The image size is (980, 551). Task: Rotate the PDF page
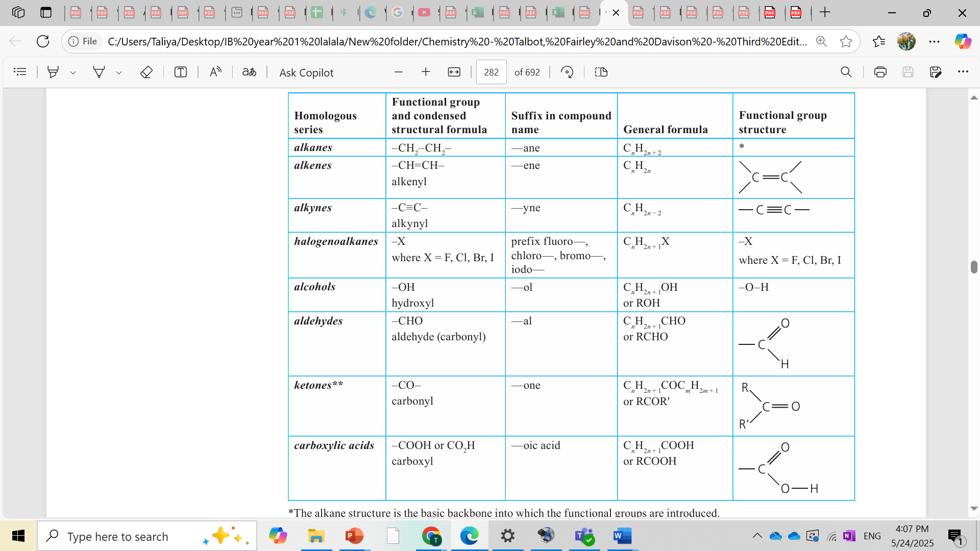point(567,72)
